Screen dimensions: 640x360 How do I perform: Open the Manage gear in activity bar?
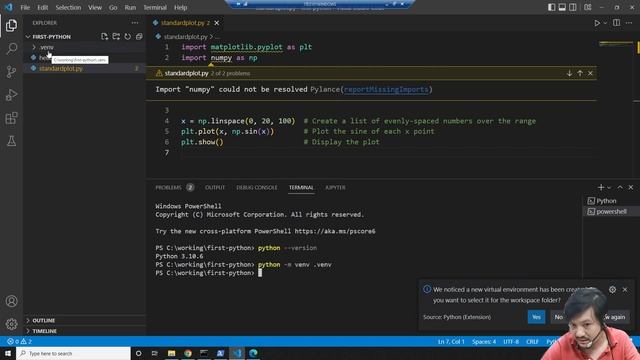[11, 324]
